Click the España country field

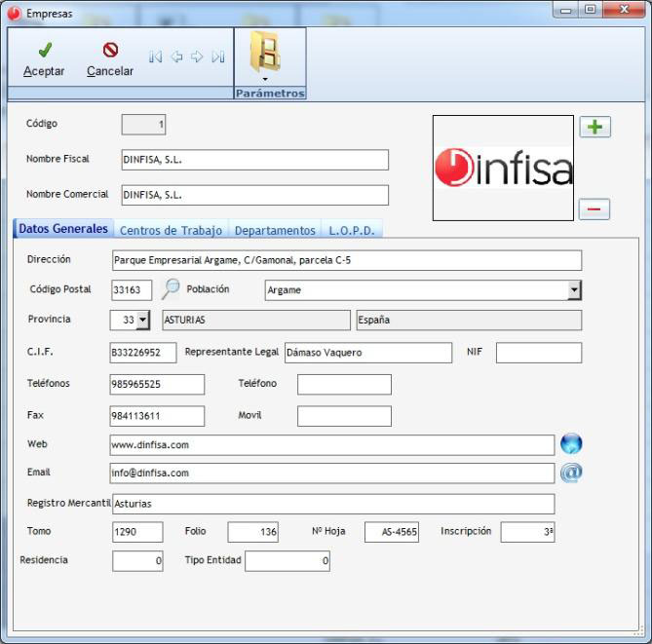tap(469, 321)
